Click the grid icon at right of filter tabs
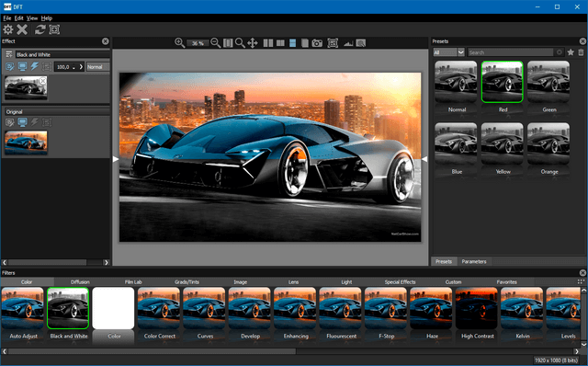This screenshot has width=588, height=366. [x=581, y=281]
